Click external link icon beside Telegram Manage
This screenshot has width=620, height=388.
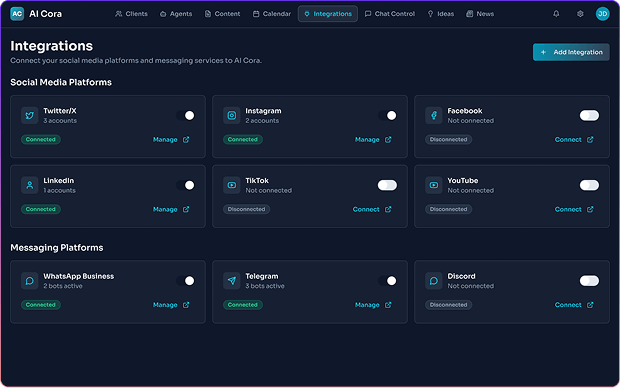click(x=388, y=305)
